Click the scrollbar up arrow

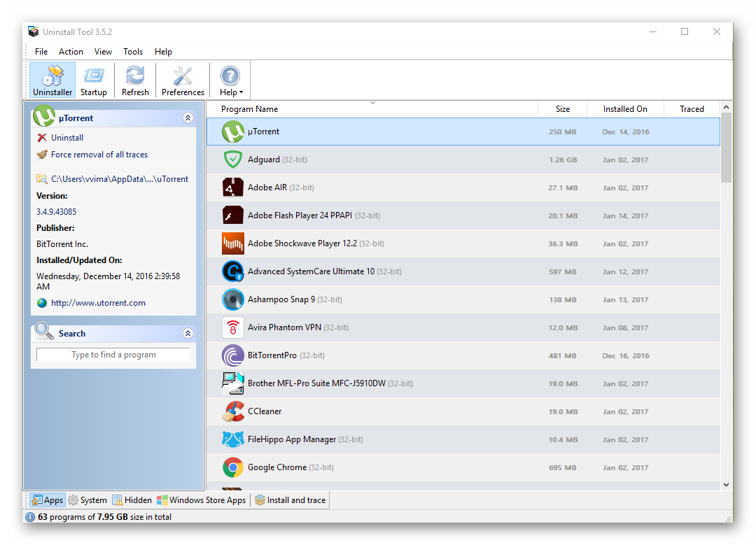tap(726, 108)
